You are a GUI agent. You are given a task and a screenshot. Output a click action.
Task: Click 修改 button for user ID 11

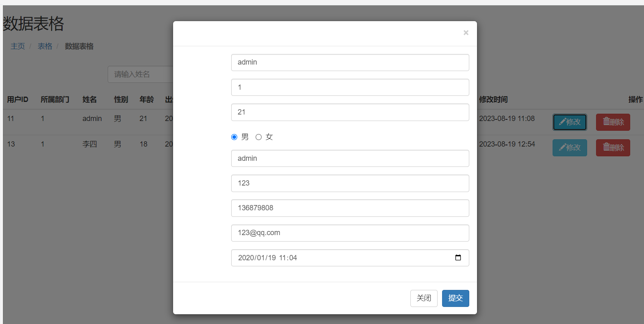570,122
